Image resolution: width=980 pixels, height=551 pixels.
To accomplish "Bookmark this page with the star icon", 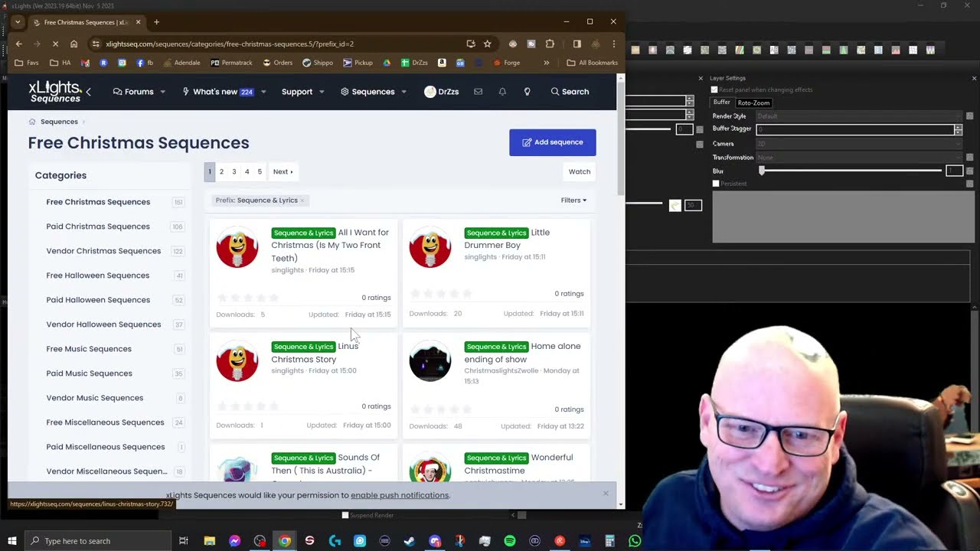I will pyautogui.click(x=487, y=44).
